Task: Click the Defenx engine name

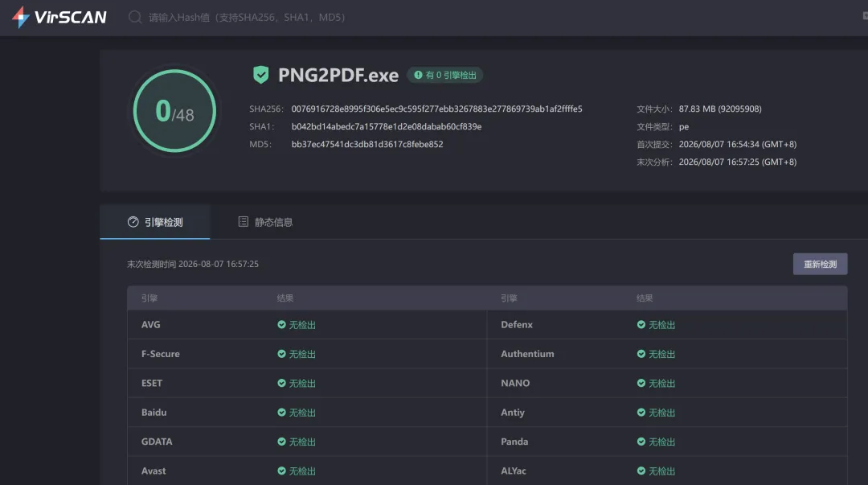Action: point(517,325)
